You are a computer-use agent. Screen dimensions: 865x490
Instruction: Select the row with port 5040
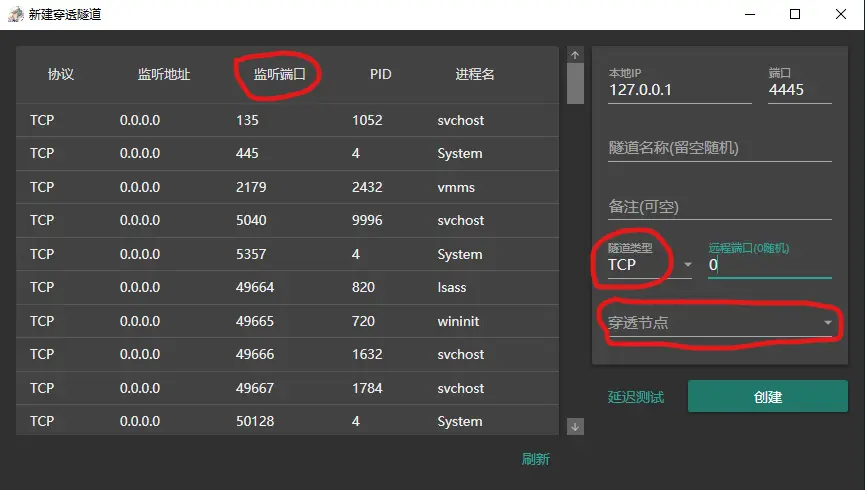[287, 220]
